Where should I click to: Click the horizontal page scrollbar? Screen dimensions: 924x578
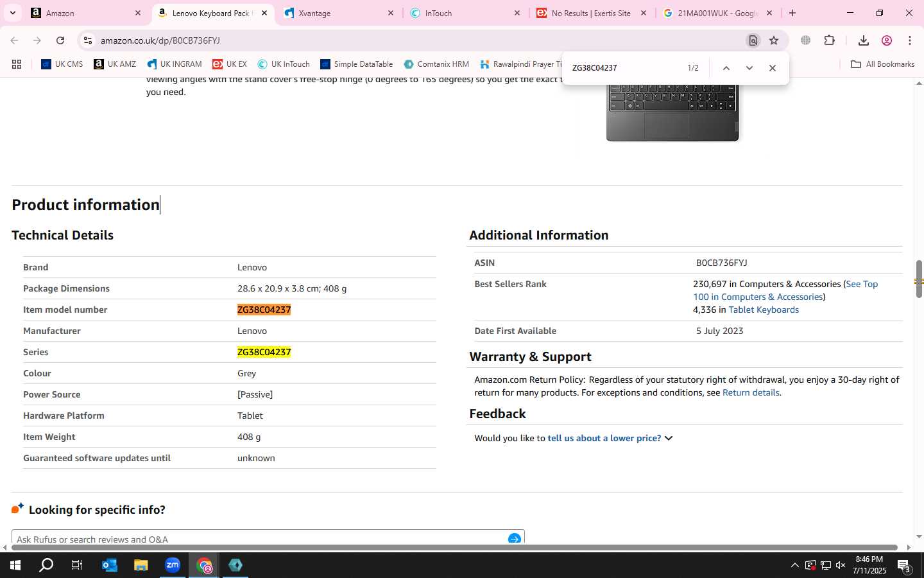coord(454,548)
